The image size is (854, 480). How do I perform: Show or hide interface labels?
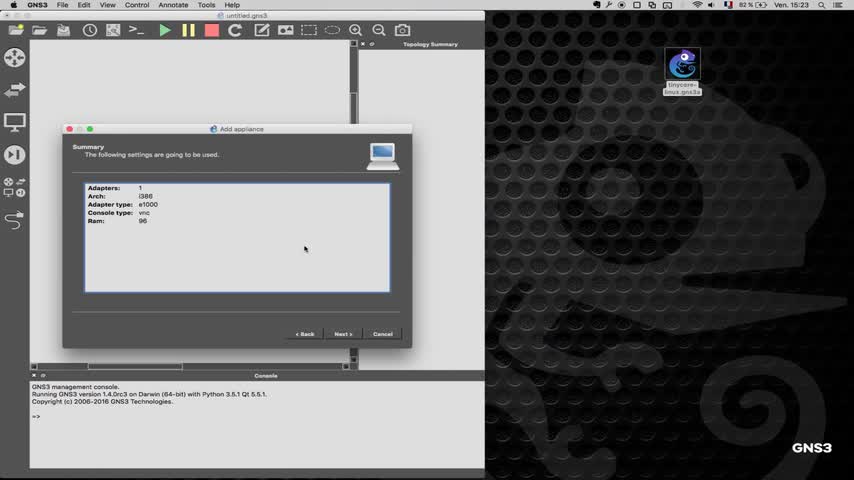[113, 30]
